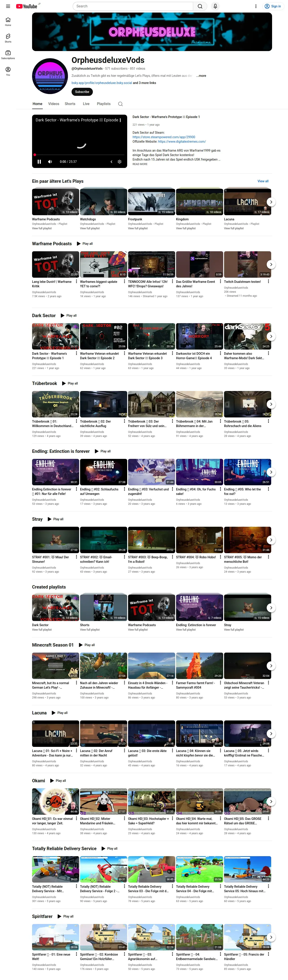
Task: Open menu for 'STRAY #001' video
Action: click(x=76, y=557)
